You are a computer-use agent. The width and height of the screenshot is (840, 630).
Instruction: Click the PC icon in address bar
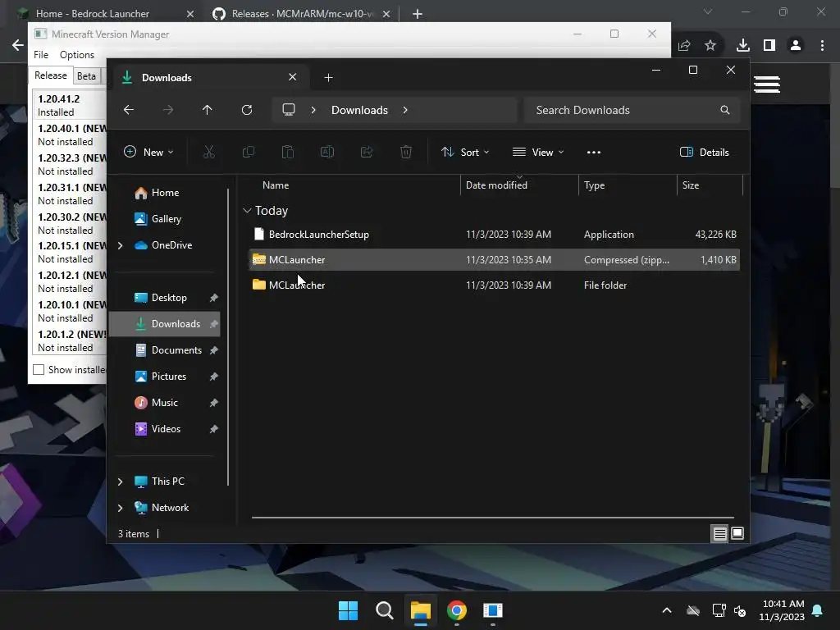[289, 110]
